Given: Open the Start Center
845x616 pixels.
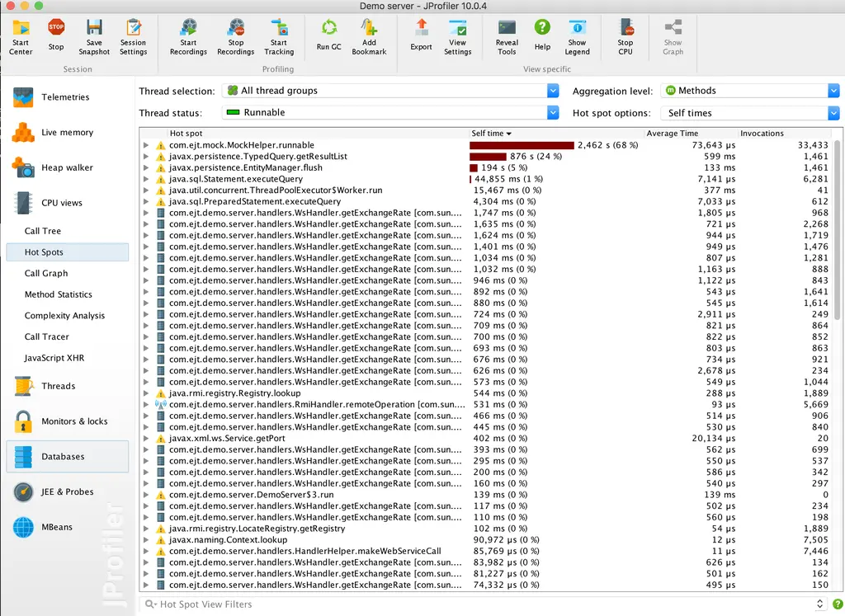Looking at the screenshot, I should pyautogui.click(x=21, y=37).
